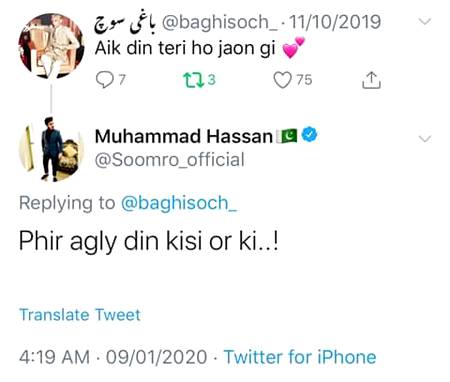The image size is (450, 382).
Task: Click the blue verified badge beside Muhammad Hassan
Action: [x=309, y=135]
